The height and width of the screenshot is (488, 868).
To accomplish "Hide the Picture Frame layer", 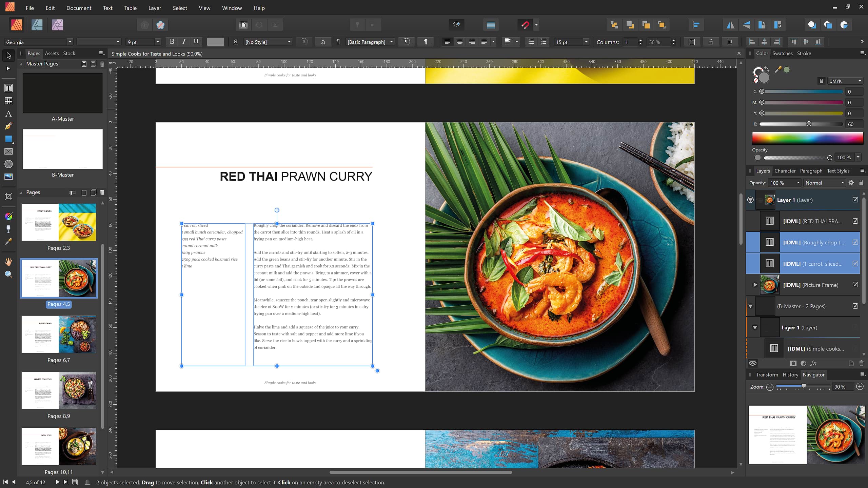I will 855,285.
